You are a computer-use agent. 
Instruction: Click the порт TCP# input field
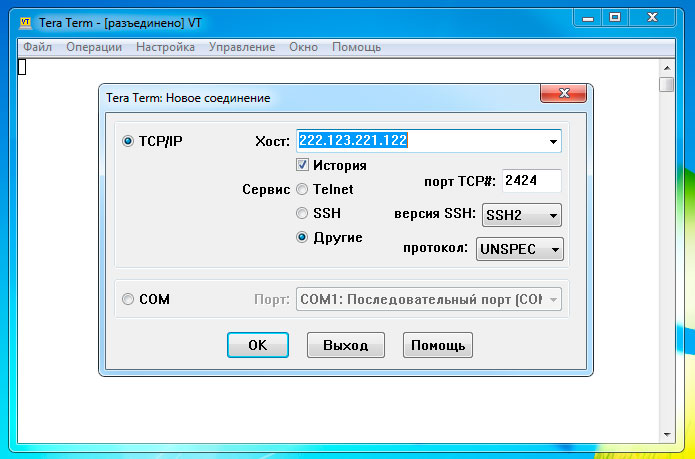pos(530,181)
